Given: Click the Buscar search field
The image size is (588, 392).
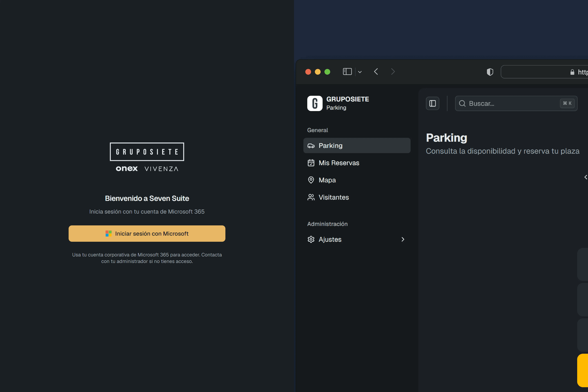Looking at the screenshot, I should (x=516, y=103).
